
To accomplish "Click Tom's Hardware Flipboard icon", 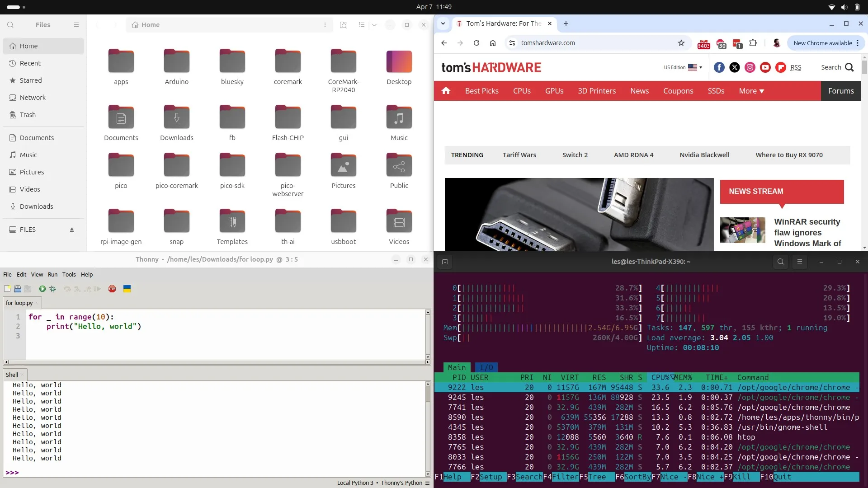I will pos(781,67).
